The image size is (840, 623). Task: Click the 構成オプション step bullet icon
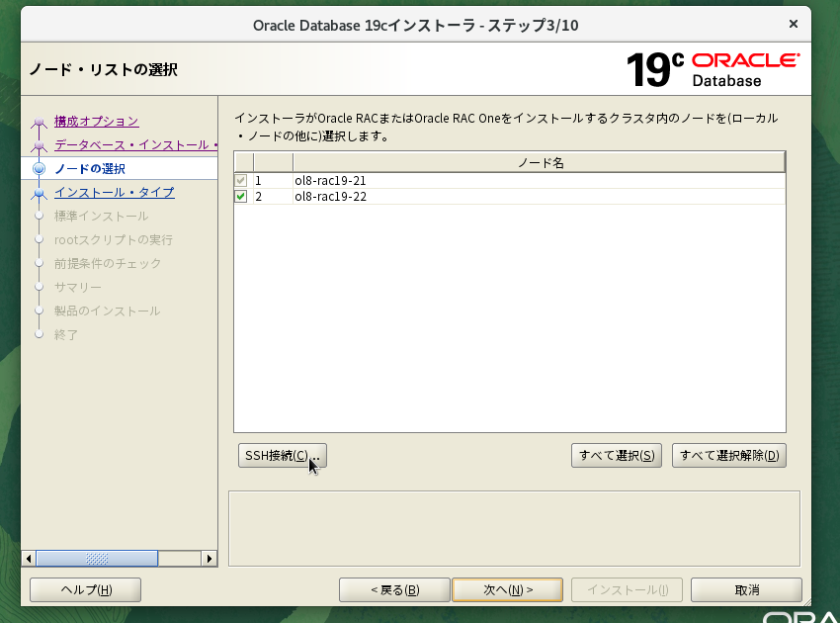(39, 122)
